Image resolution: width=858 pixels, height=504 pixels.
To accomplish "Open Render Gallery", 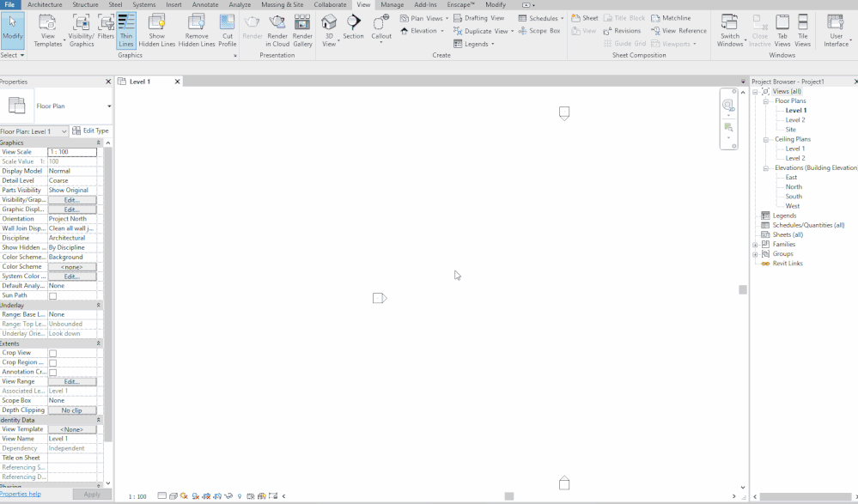I will 302,30.
